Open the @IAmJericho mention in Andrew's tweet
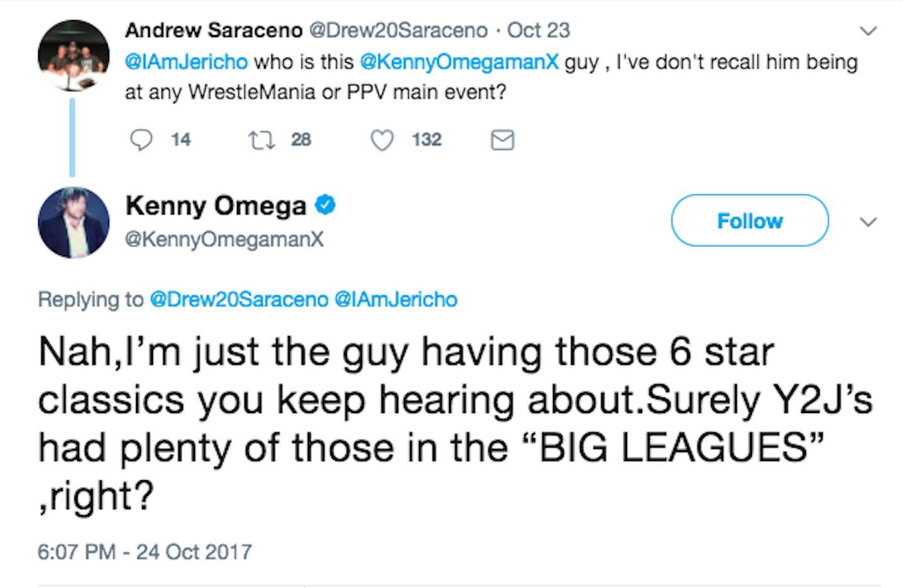 pyautogui.click(x=186, y=62)
